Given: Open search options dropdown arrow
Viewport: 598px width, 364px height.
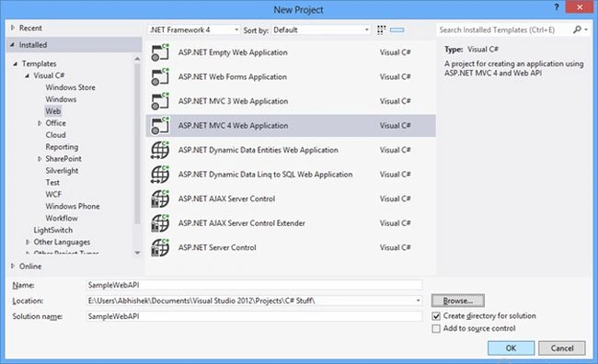Looking at the screenshot, I should point(586,29).
